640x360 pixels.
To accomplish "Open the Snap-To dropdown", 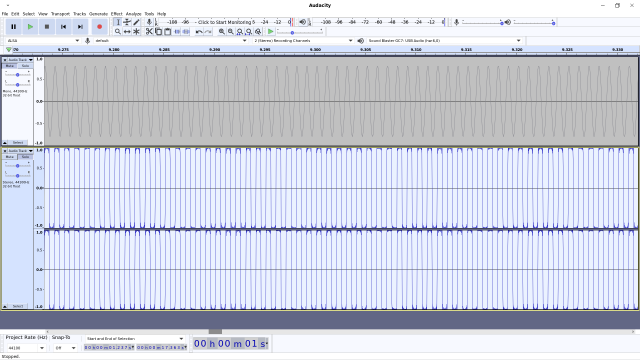I will (x=65, y=348).
